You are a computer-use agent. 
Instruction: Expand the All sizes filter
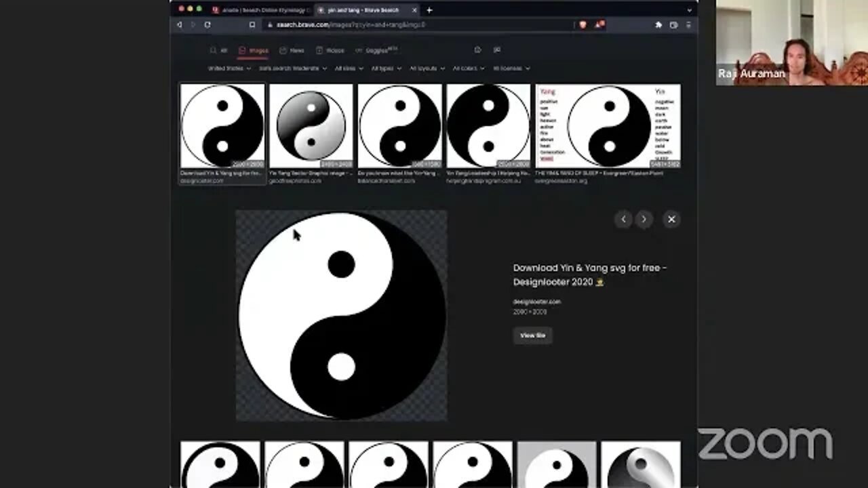349,68
